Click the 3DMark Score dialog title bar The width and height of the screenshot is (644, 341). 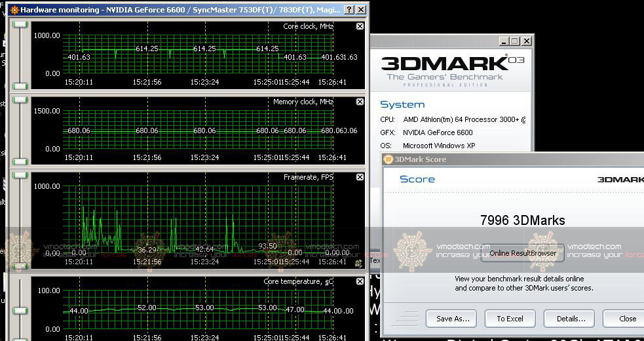coord(512,159)
